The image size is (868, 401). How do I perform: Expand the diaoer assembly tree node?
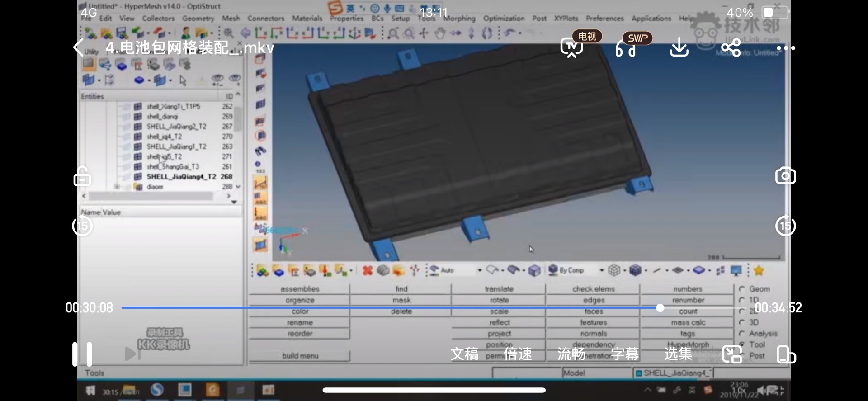(x=117, y=186)
